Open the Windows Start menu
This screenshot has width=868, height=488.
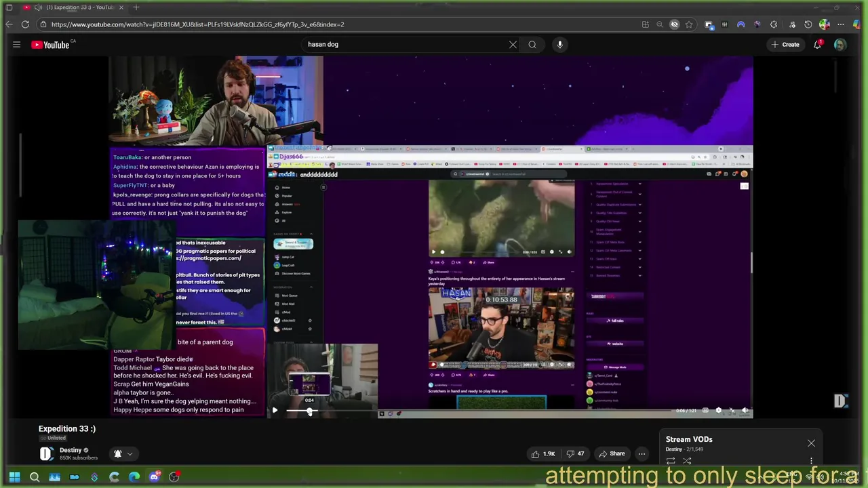[14, 477]
